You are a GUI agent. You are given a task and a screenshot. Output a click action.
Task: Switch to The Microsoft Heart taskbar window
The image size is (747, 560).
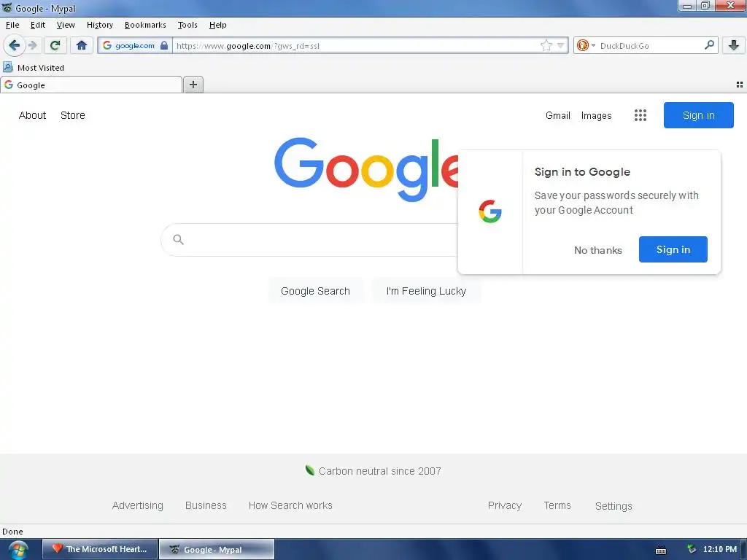(100, 549)
